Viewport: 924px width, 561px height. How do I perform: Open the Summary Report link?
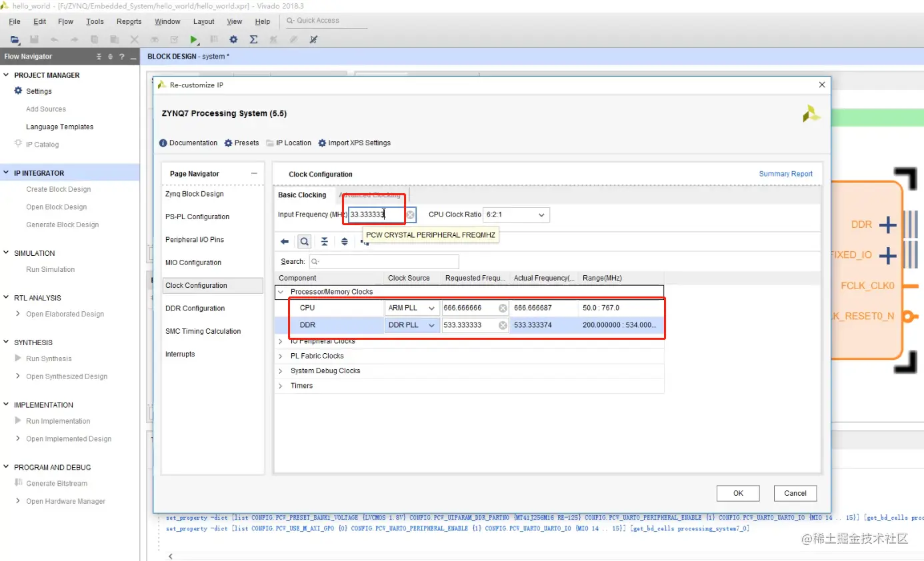tap(786, 174)
